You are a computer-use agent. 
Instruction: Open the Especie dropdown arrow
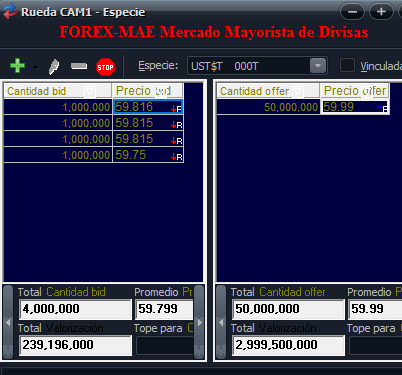click(x=318, y=66)
